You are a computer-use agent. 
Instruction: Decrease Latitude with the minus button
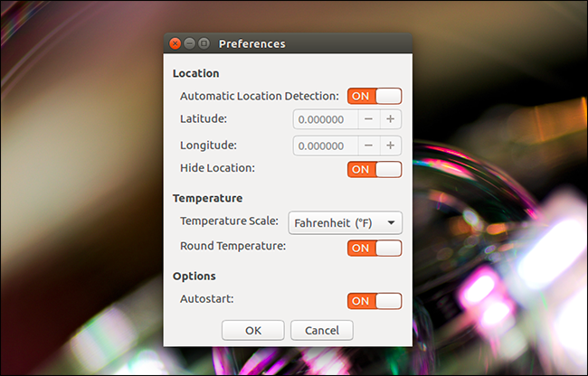pyautogui.click(x=368, y=119)
